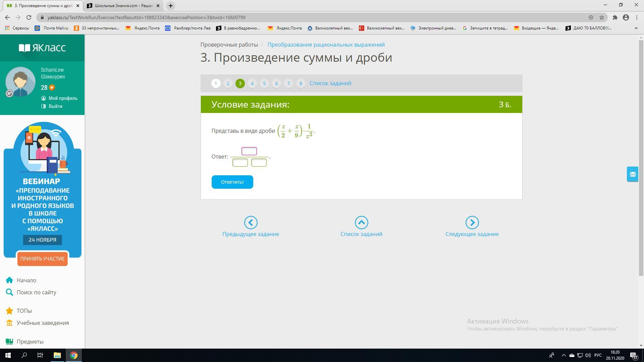
Task: Open the mail envelope feedback tab
Action: (x=633, y=174)
